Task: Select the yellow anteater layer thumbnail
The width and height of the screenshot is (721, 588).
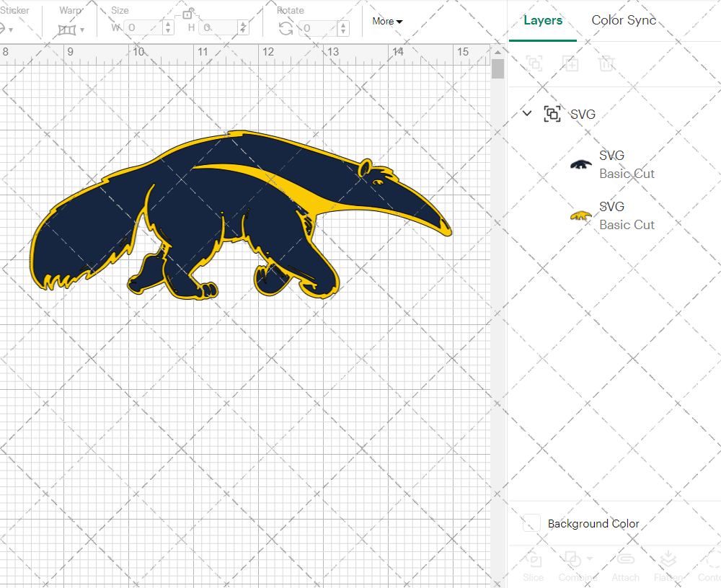Action: (580, 215)
